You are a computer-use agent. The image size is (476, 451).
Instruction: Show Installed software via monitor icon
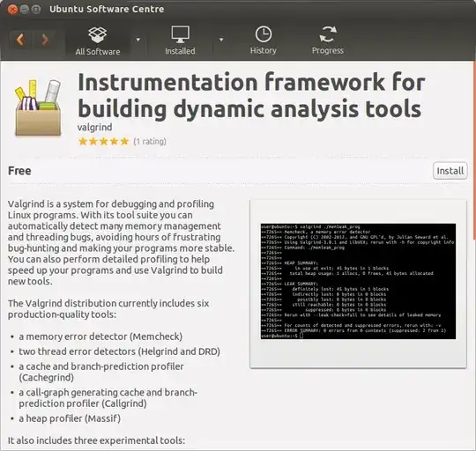pyautogui.click(x=181, y=34)
